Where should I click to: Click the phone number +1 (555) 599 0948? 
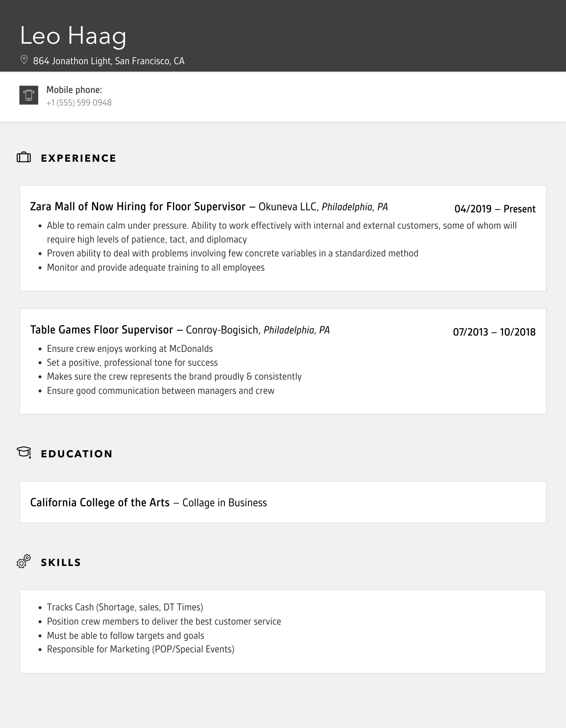tap(79, 103)
